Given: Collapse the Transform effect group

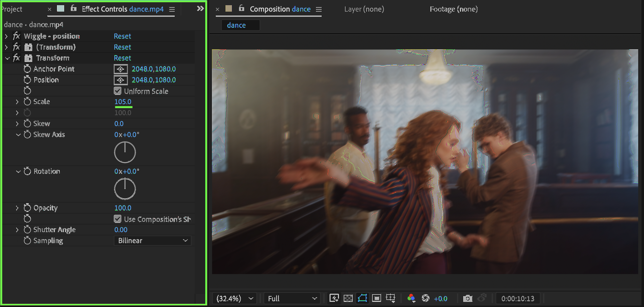Looking at the screenshot, I should [7, 58].
